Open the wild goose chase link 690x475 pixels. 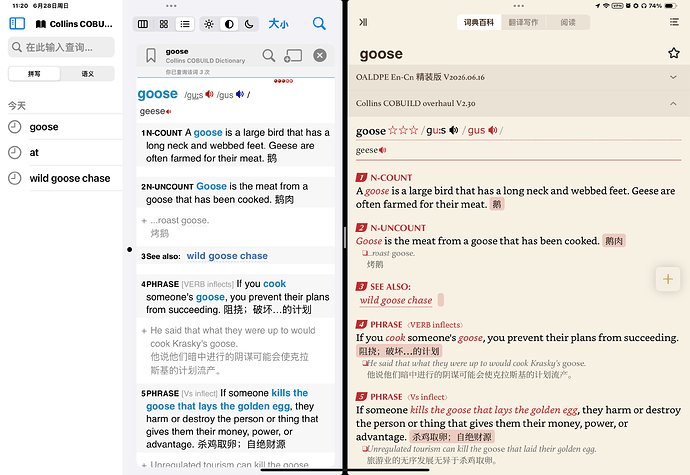pyautogui.click(x=227, y=256)
